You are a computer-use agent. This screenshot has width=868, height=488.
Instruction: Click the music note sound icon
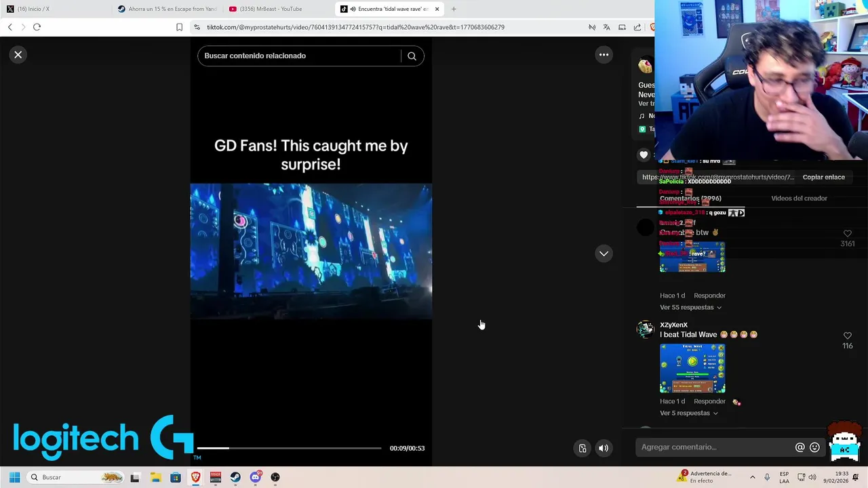tap(642, 116)
